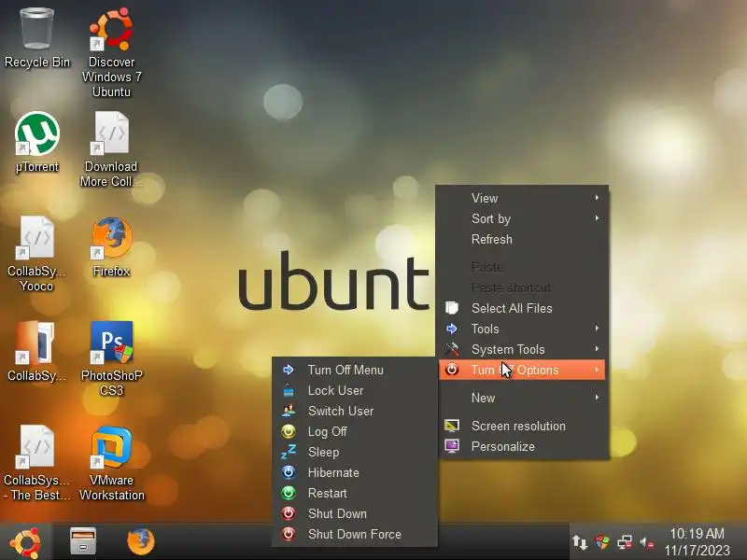Select the PhotoShoP CS3 desktop icon
Viewport: 747px width, 560px height.
[x=111, y=342]
